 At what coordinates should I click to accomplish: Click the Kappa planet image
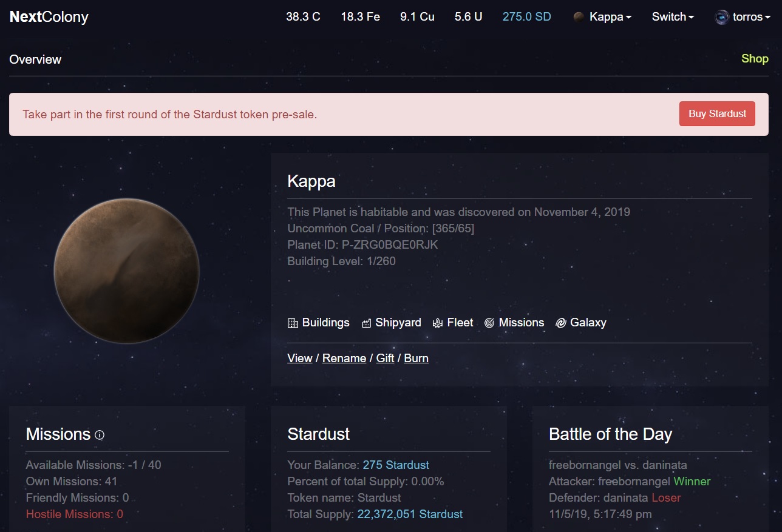click(126, 271)
